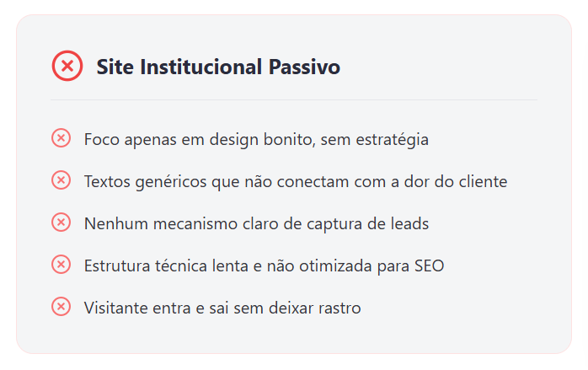This screenshot has width=588, height=370.
Task: Select the line "Textos genéricos que não conectam"
Action: click(x=296, y=181)
